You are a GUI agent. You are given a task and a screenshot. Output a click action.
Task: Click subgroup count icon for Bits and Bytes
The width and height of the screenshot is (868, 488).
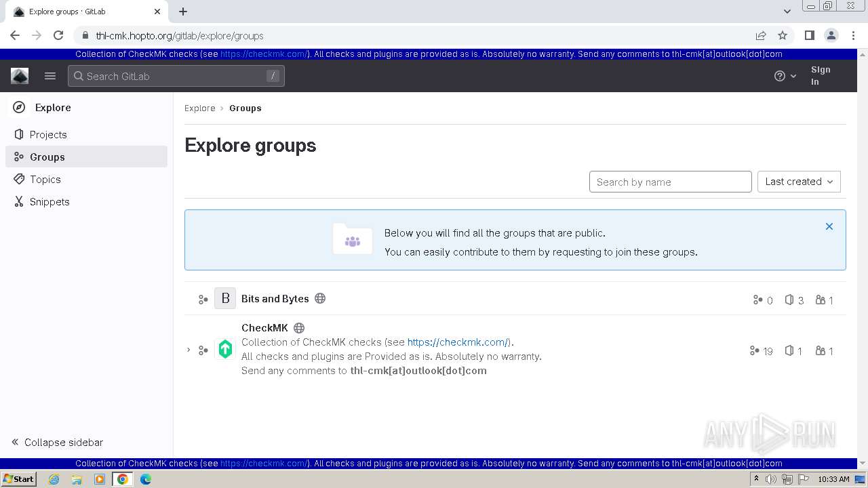pos(757,300)
